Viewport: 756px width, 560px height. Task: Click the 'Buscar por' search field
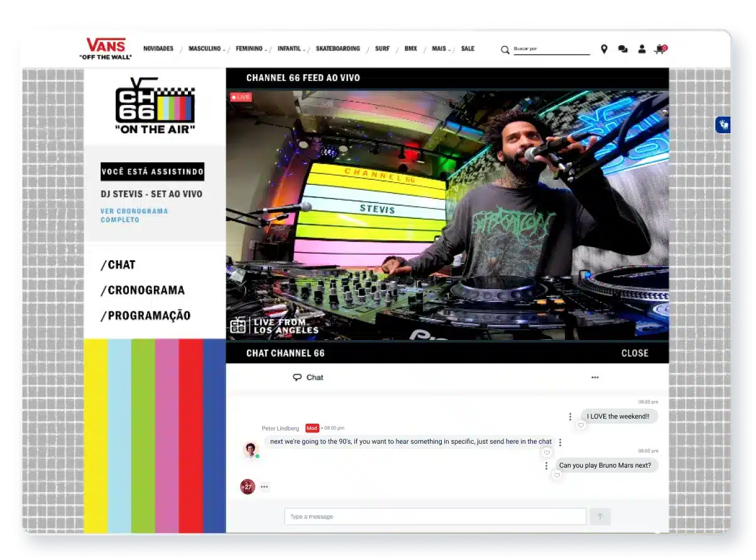click(551, 49)
